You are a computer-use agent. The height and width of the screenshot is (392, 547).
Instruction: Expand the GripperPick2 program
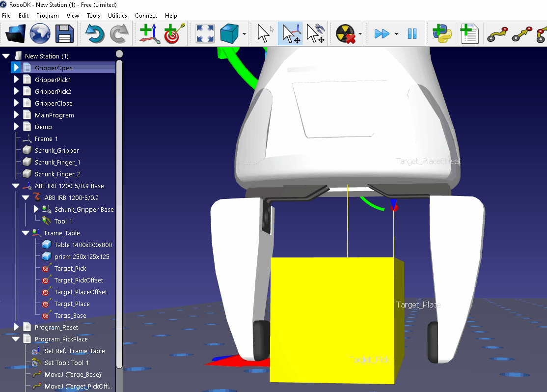pyautogui.click(x=16, y=91)
